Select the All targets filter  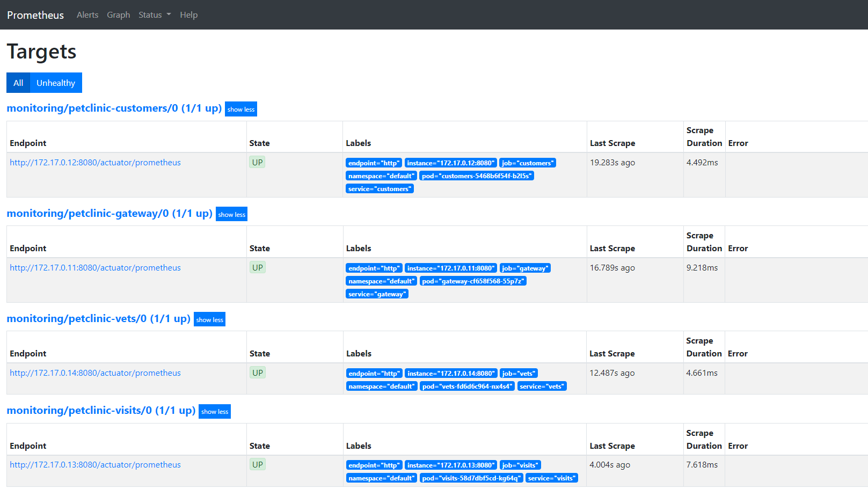(18, 83)
